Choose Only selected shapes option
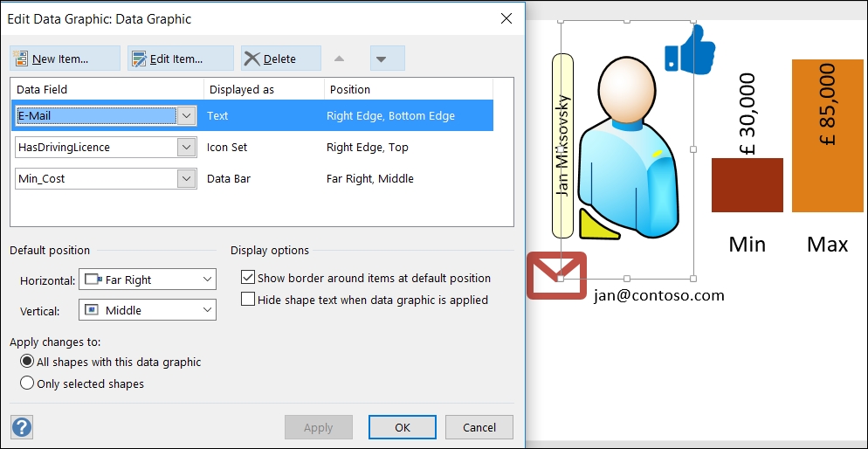Image resolution: width=868 pixels, height=449 pixels. click(x=26, y=383)
